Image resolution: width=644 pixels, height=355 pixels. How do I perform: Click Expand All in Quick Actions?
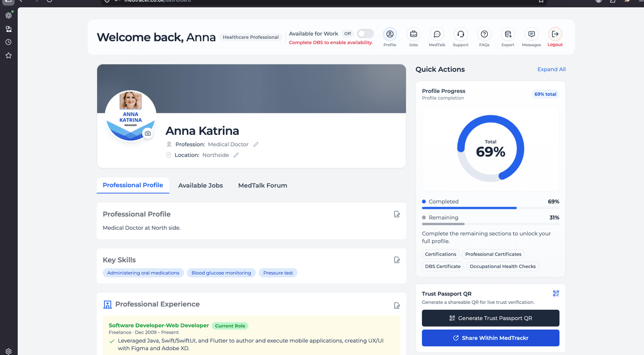(x=552, y=69)
